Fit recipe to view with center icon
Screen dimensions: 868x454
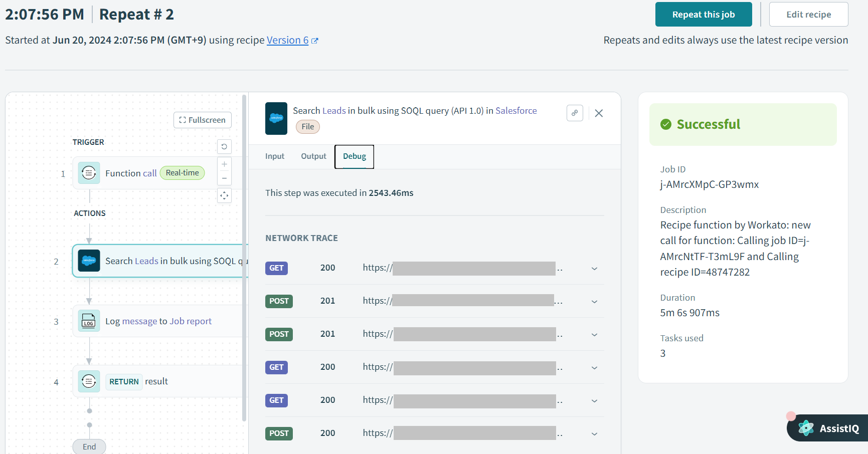(x=224, y=195)
